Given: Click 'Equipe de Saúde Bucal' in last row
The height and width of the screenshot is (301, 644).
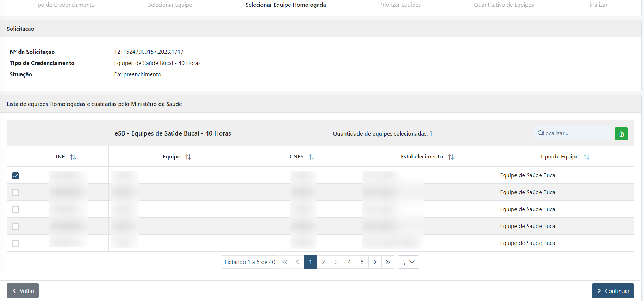Looking at the screenshot, I should (x=528, y=243).
